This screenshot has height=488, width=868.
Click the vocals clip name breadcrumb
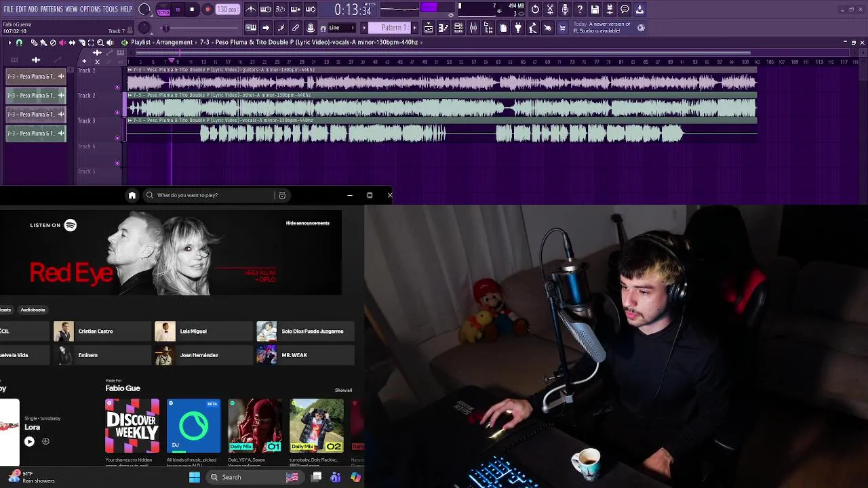309,42
